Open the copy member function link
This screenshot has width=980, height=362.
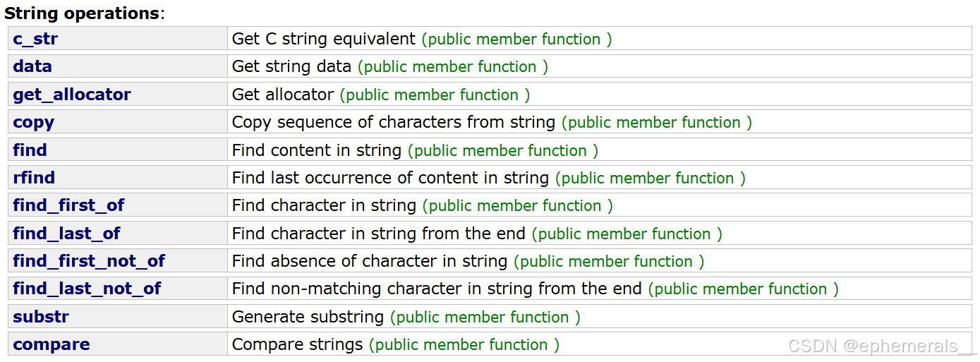(x=34, y=122)
